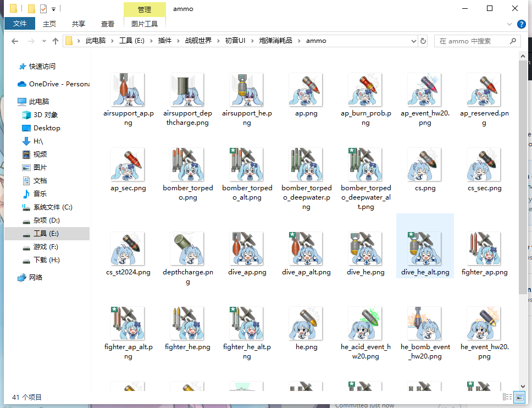Screen dimensions: 532x408
Task: Select the airsupport_he.png file icon
Action: [247, 90]
